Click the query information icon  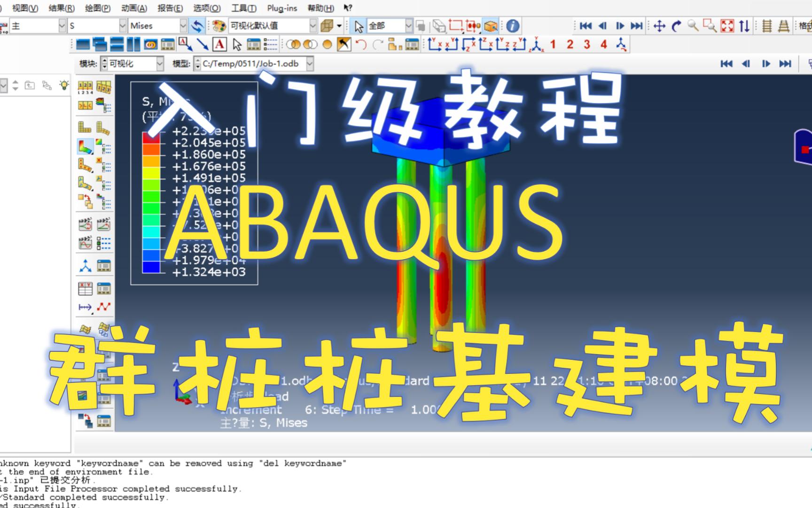[513, 26]
